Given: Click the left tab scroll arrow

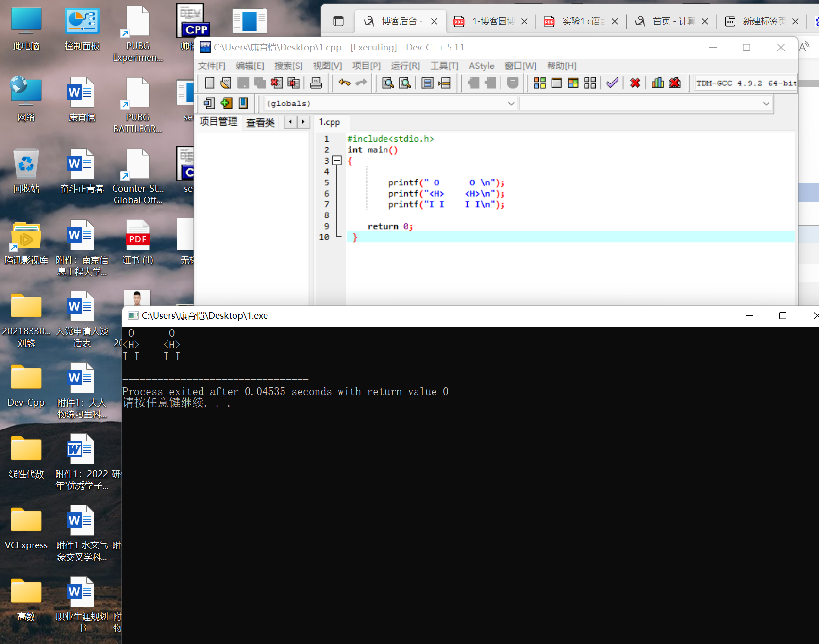Looking at the screenshot, I should (x=290, y=122).
